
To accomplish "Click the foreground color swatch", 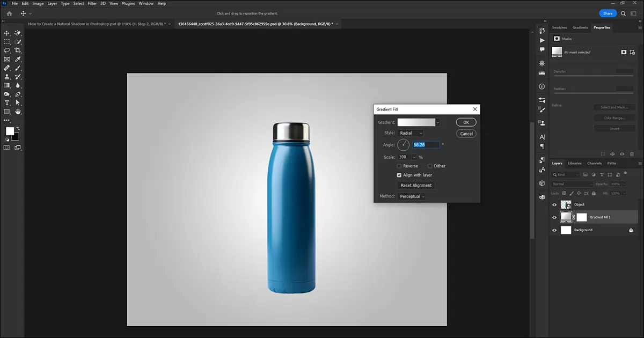I will pos(10,131).
